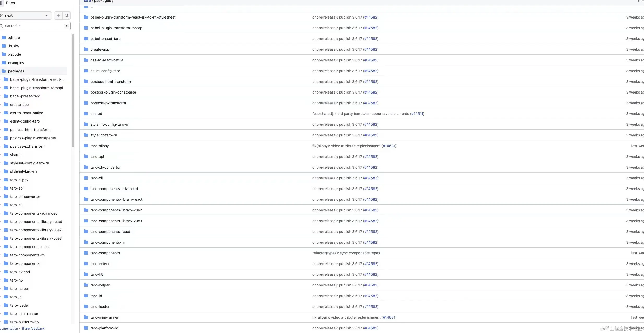Click the Share feedback link
The image size is (644, 333).
pos(33,329)
